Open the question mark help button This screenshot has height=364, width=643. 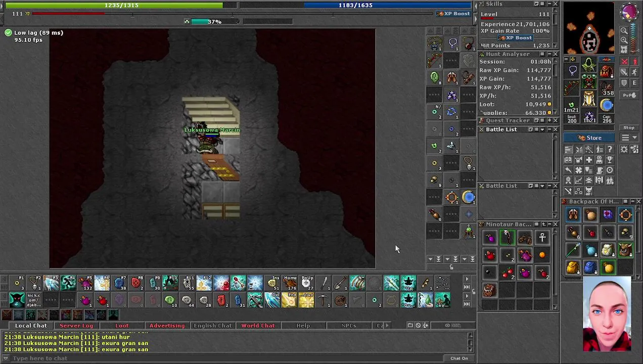(x=610, y=149)
